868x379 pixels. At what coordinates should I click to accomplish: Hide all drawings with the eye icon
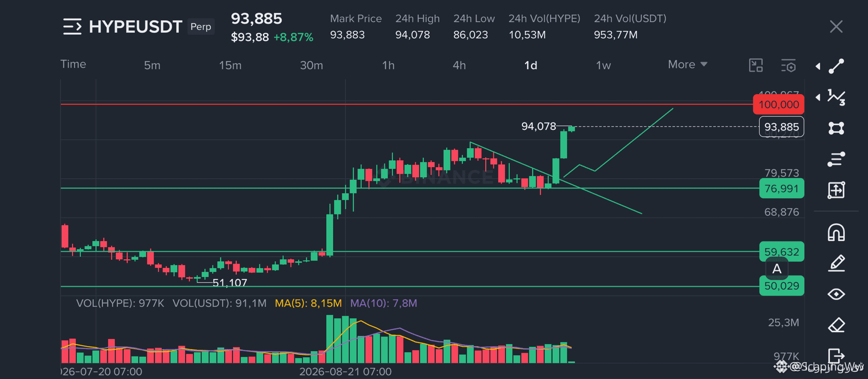(x=836, y=294)
